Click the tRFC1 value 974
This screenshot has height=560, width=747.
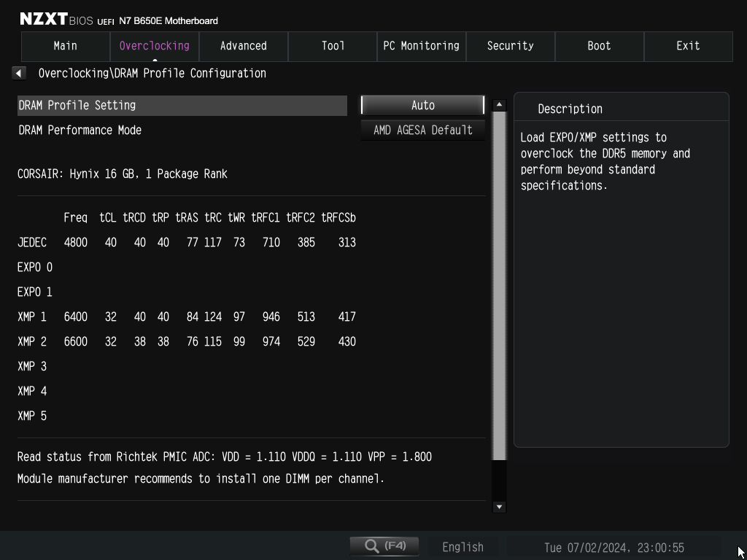coord(271,341)
